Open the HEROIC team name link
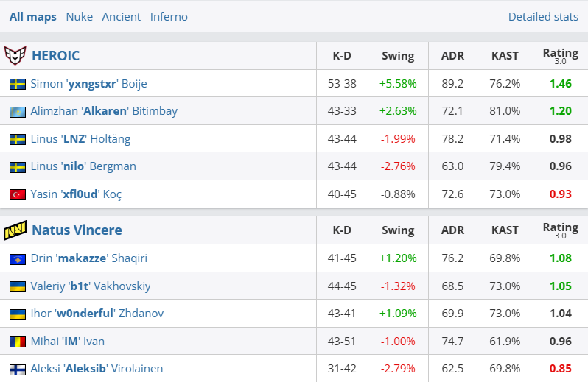 tap(55, 55)
